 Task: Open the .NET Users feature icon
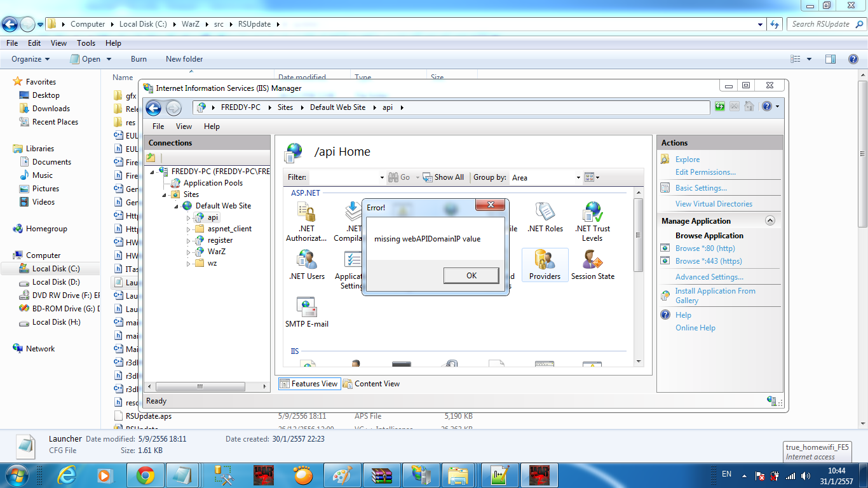click(x=307, y=265)
